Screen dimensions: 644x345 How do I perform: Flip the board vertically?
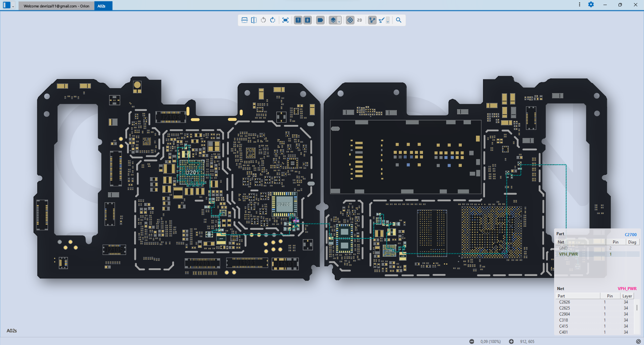(x=245, y=20)
